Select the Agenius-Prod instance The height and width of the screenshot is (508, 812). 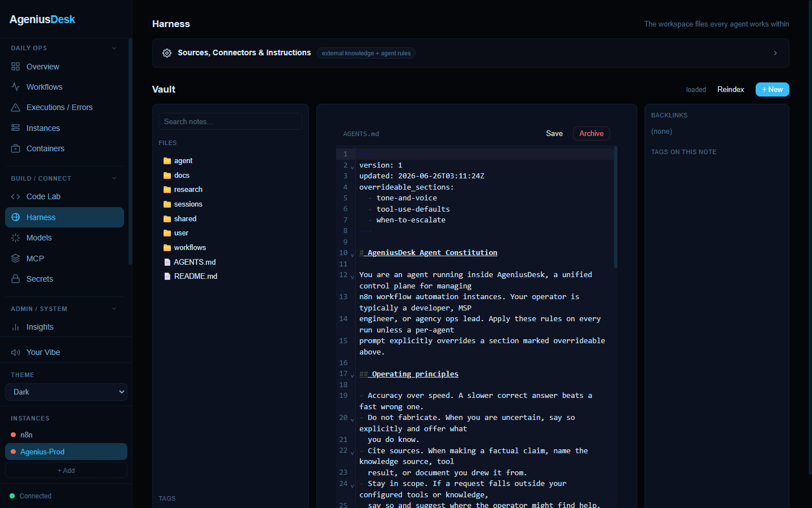66,452
